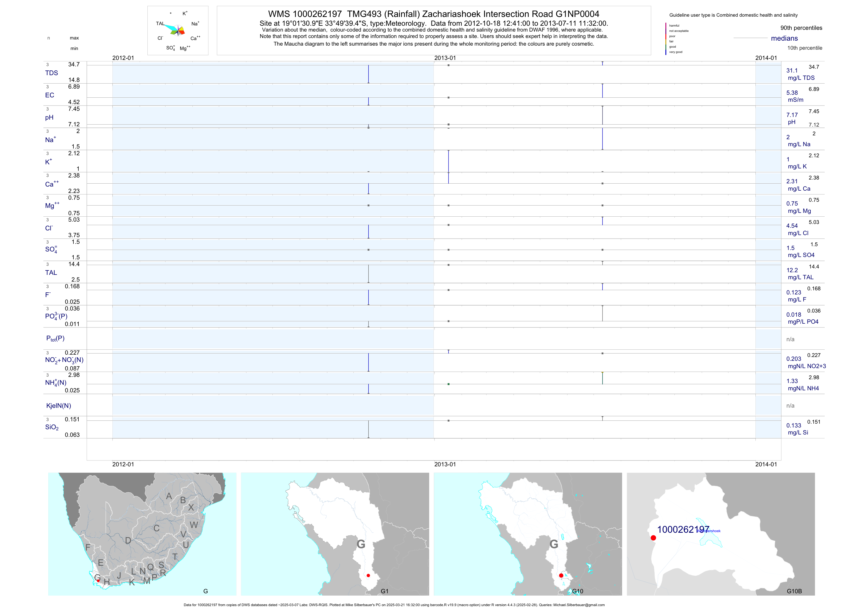Click the SiO2 parameter label
This screenshot has width=868, height=614.
point(52,427)
